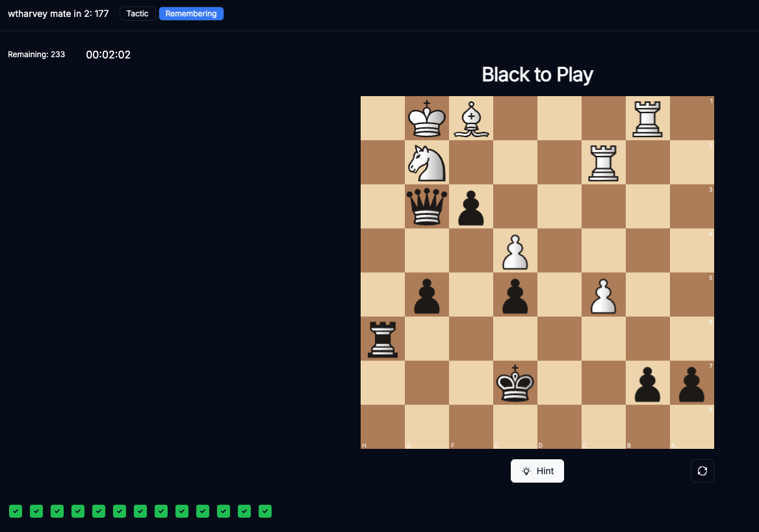Open the Remembering tab
The width and height of the screenshot is (759, 532).
[x=191, y=14]
